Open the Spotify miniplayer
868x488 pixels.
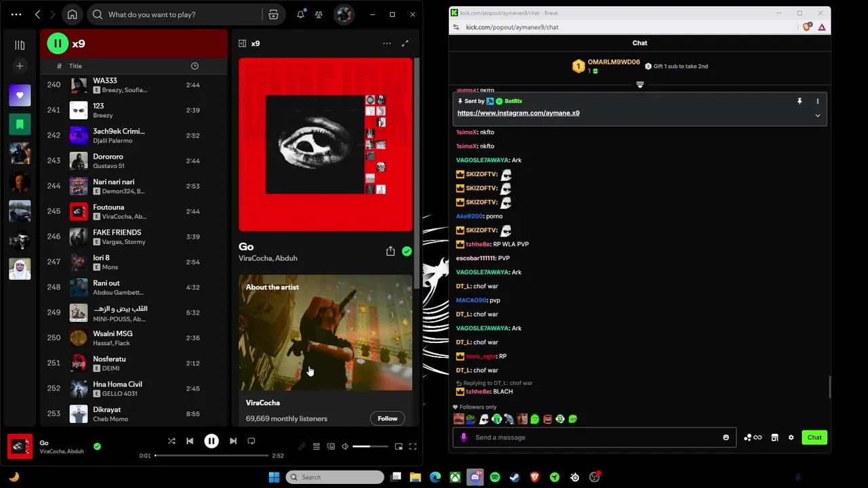[399, 447]
